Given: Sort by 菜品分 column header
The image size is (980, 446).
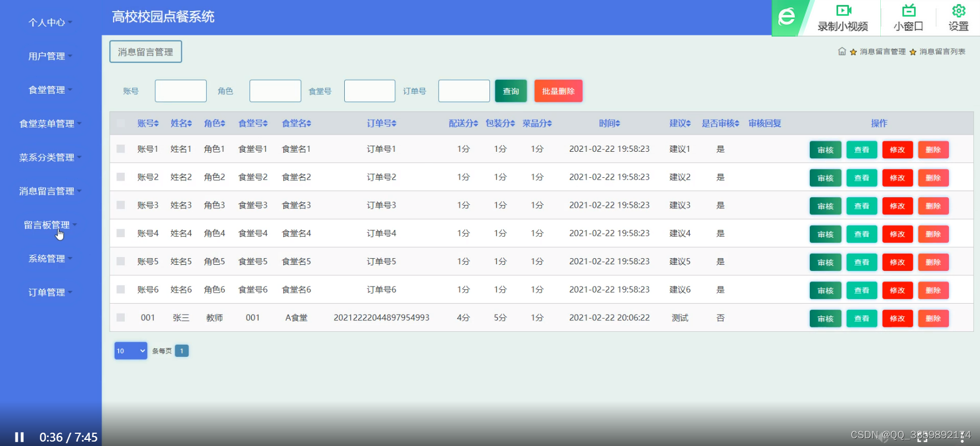Looking at the screenshot, I should tap(537, 124).
